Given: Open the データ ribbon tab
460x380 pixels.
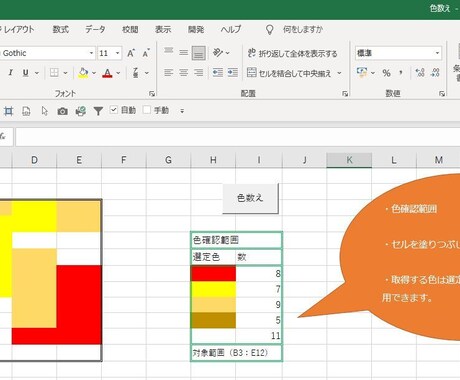Looking at the screenshot, I should [95, 29].
